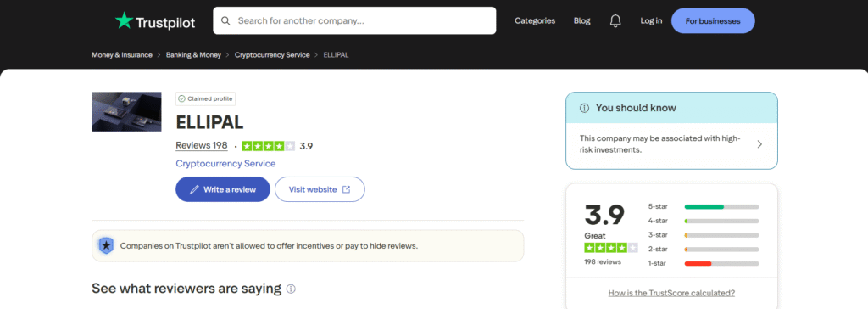Click the Visit website button
Viewport: 868px width, 309px height.
(320, 189)
